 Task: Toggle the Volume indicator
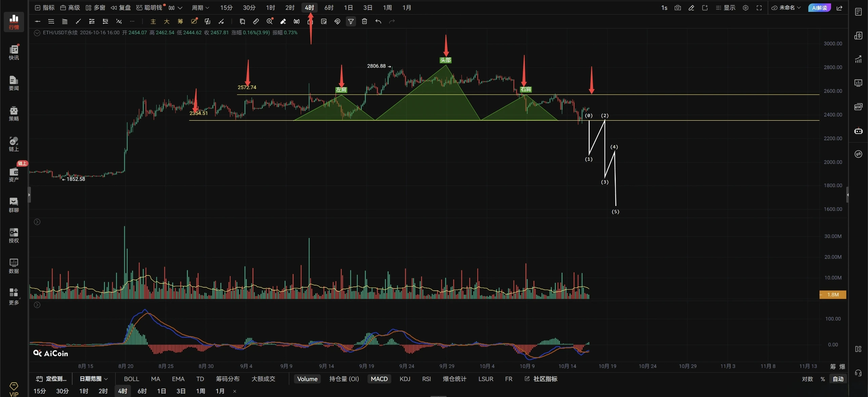307,379
